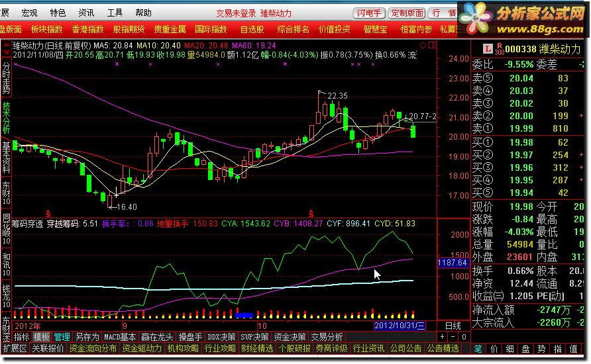Switch to the DDX决策 template tab

(221, 337)
